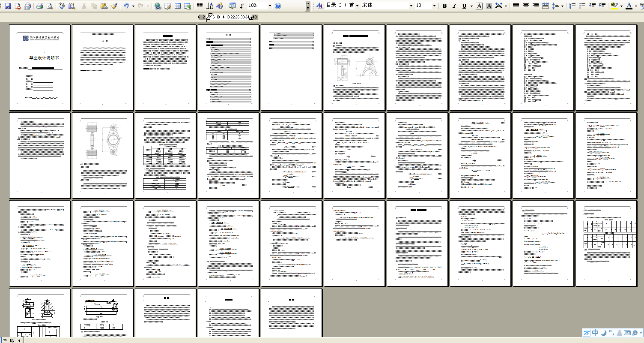Change text direction
The height and width of the screenshot is (343, 644).
click(209, 6)
